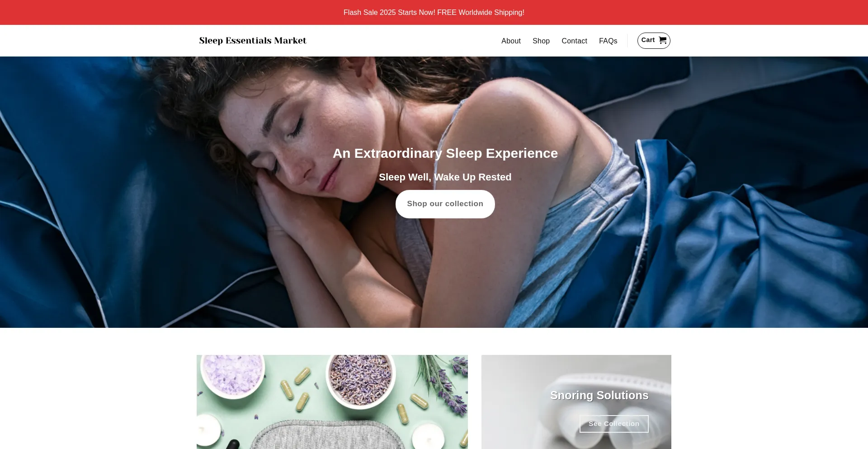
Task: Click the Sleep Essentials Market logo
Action: (x=253, y=40)
